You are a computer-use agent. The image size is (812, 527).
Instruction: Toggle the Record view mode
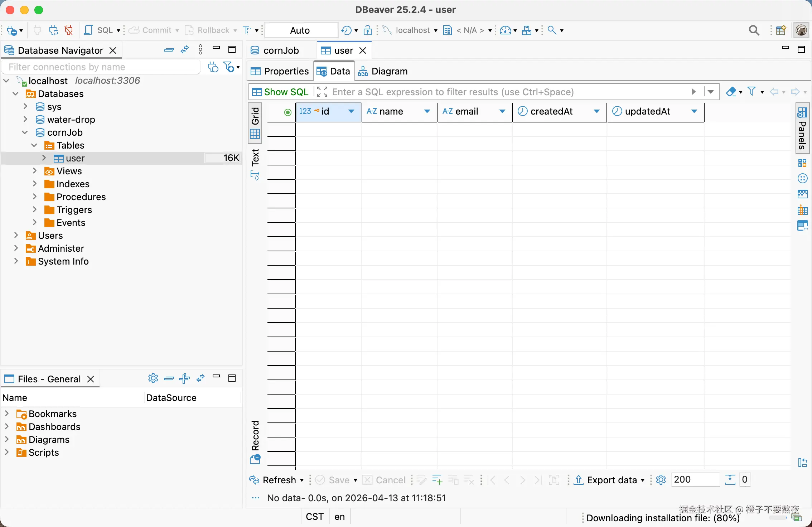pos(255,435)
